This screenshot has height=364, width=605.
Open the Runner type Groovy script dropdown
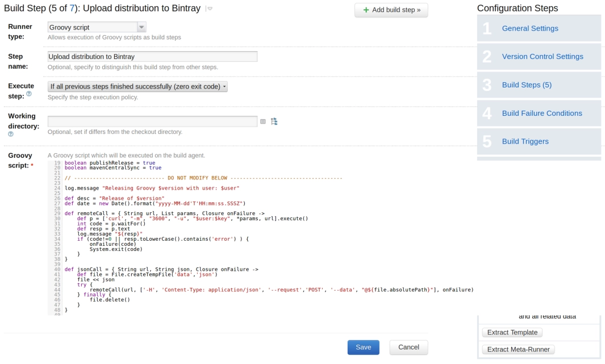tap(97, 27)
